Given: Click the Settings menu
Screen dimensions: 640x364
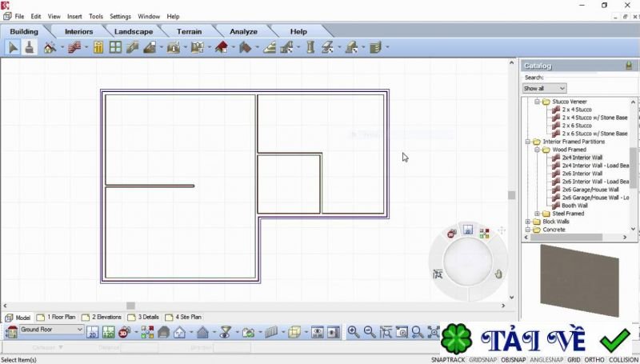Looking at the screenshot, I should click(x=121, y=16).
